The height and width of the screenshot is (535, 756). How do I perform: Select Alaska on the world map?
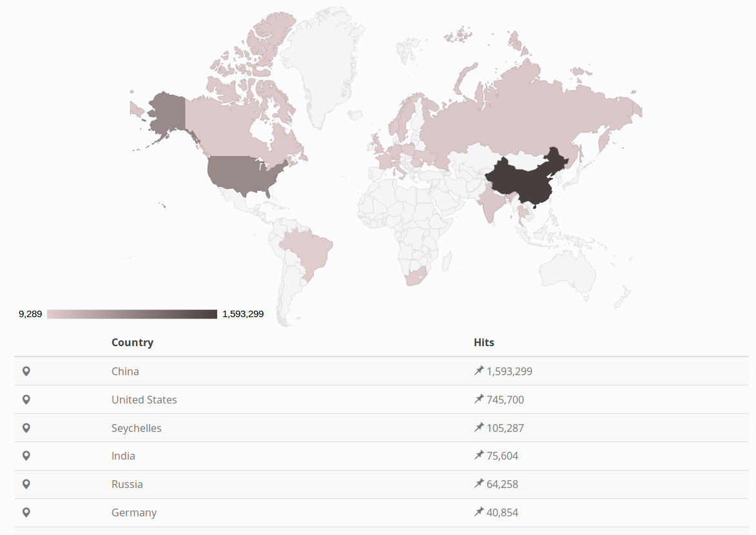tap(169, 112)
